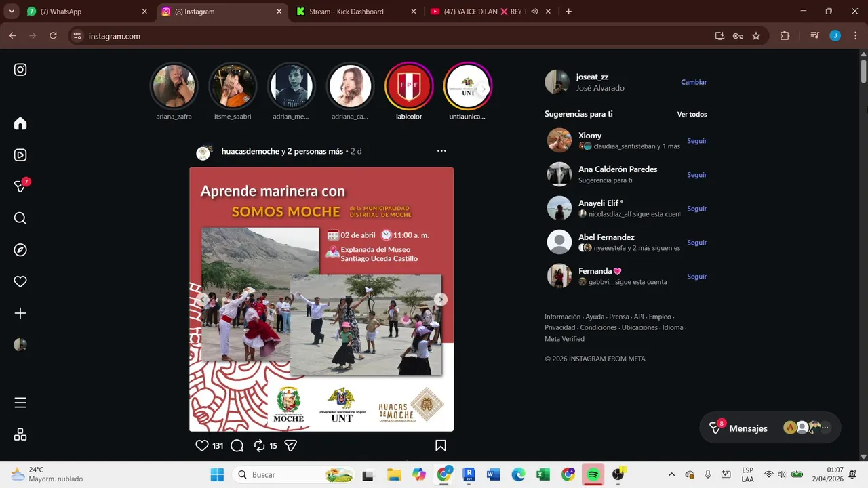
Task: Open Notifications heart icon in sidebar
Action: [20, 281]
